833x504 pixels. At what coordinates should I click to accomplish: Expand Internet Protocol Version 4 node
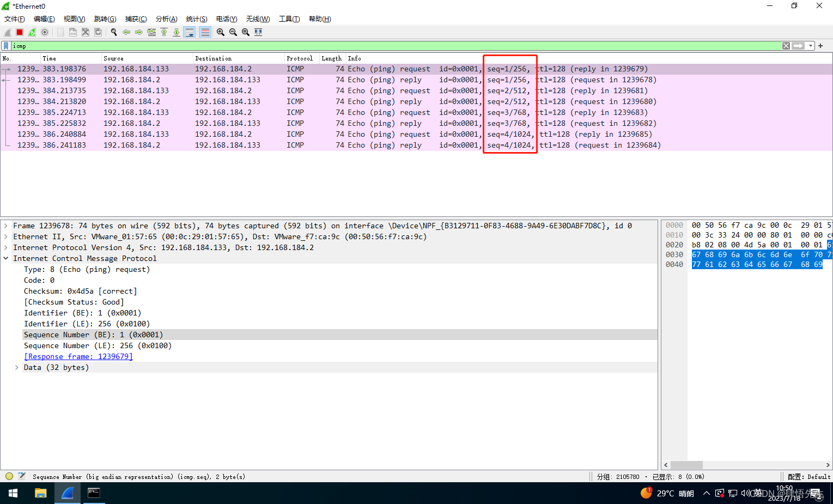[x=6, y=247]
